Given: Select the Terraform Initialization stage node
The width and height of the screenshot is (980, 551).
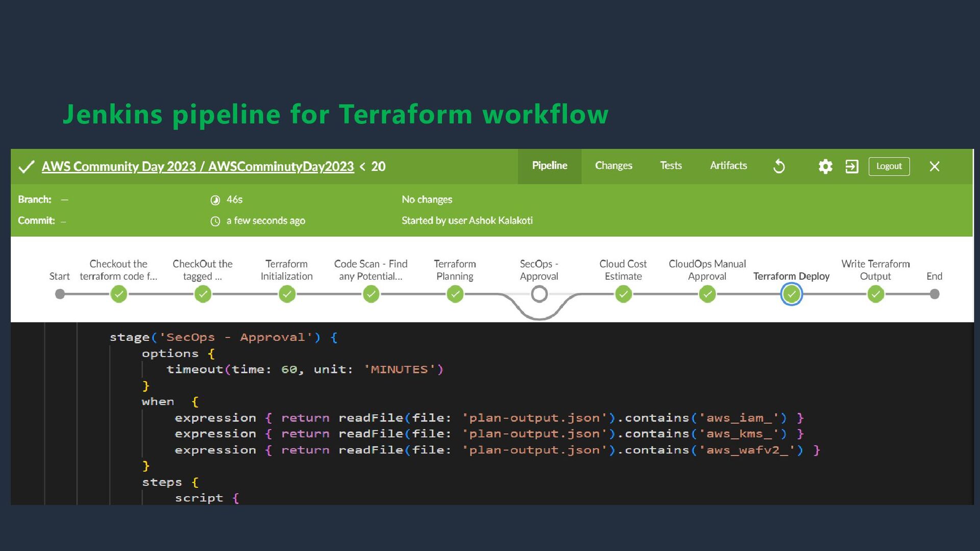Looking at the screenshot, I should [287, 294].
